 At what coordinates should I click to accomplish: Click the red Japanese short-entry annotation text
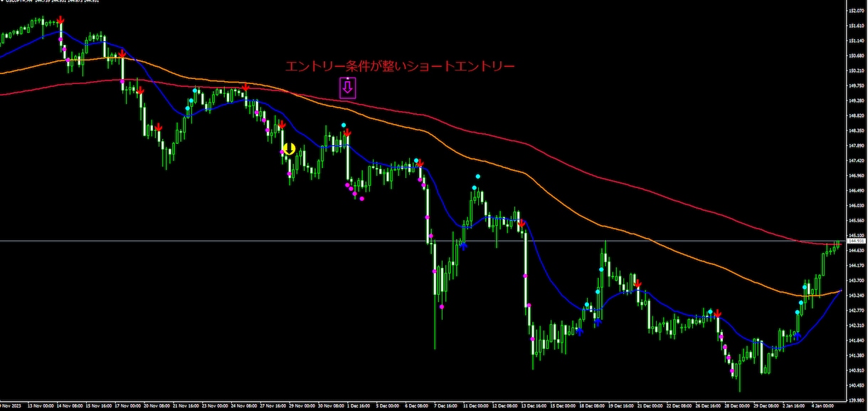point(399,67)
